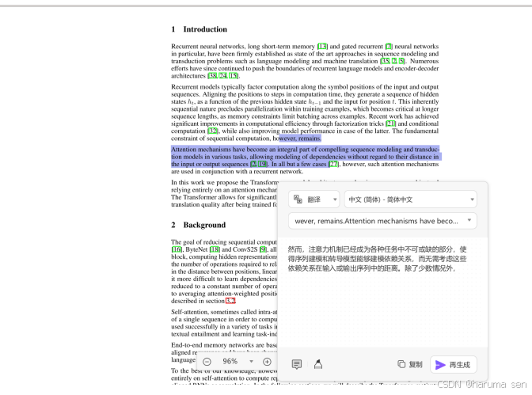
Task: Click citation link [35] after machine translation
Action: [385, 62]
